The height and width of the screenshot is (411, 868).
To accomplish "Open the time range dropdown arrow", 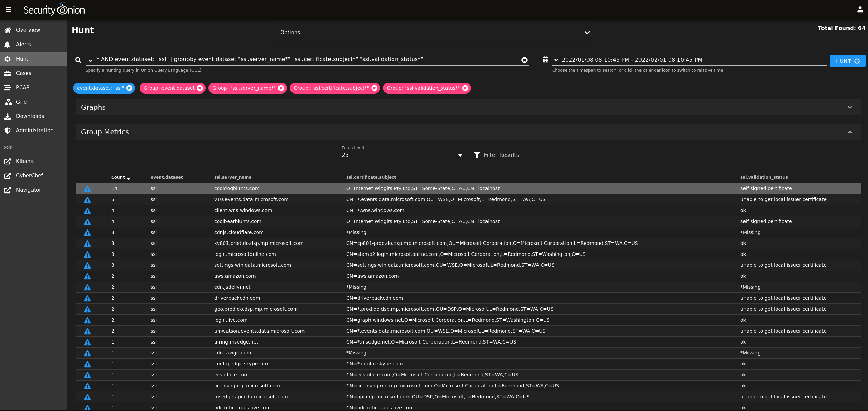I will (556, 60).
